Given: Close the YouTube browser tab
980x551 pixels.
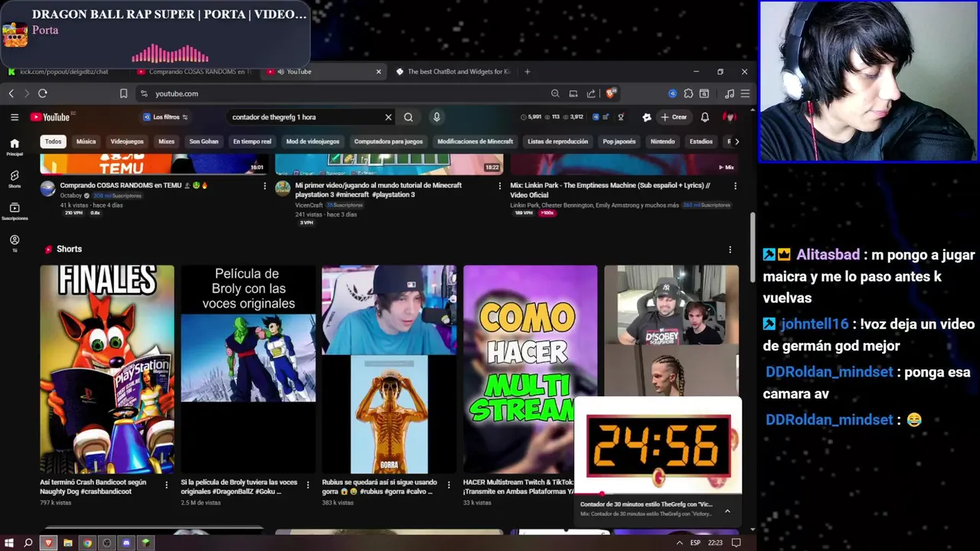Looking at the screenshot, I should coord(378,71).
